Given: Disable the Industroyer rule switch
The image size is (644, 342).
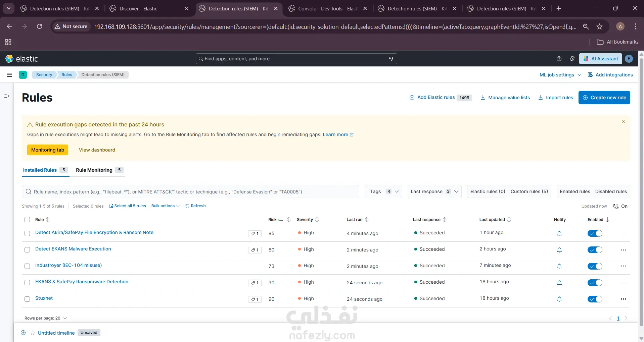Looking at the screenshot, I should point(595,266).
